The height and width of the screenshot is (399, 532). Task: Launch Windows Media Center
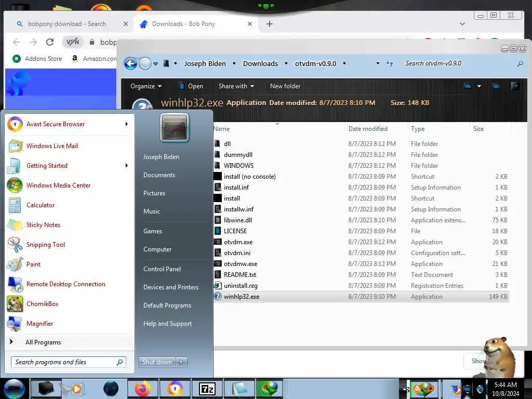(x=69, y=185)
